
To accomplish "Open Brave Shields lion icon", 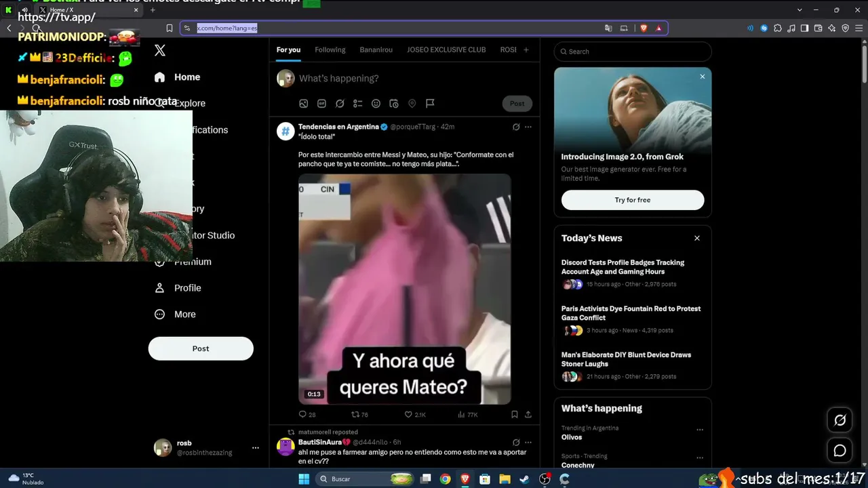I will coord(644,28).
